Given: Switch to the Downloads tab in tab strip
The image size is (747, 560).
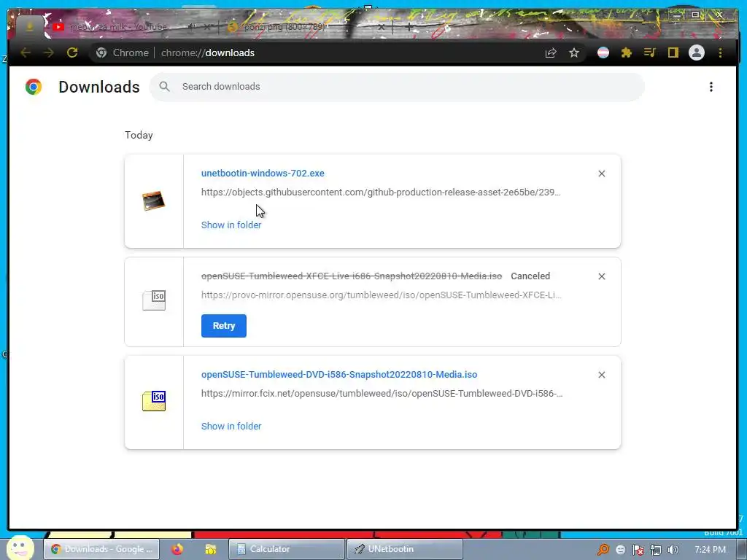Looking at the screenshot, I should click(x=29, y=27).
